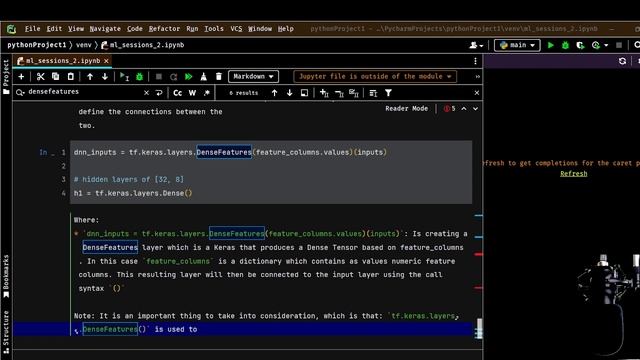Open the VCS menu
This screenshot has height=360, width=640.
click(236, 29)
